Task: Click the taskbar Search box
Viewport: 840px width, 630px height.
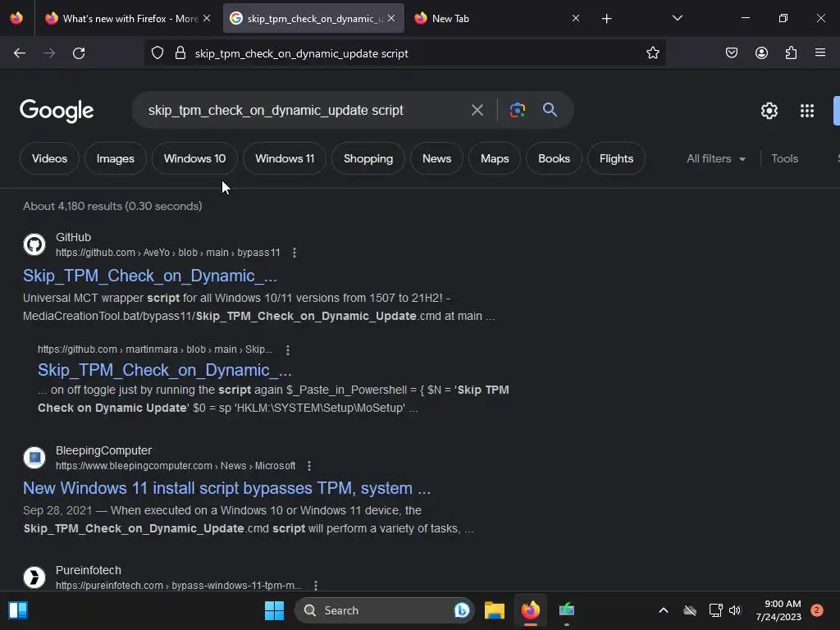Action: 384,610
